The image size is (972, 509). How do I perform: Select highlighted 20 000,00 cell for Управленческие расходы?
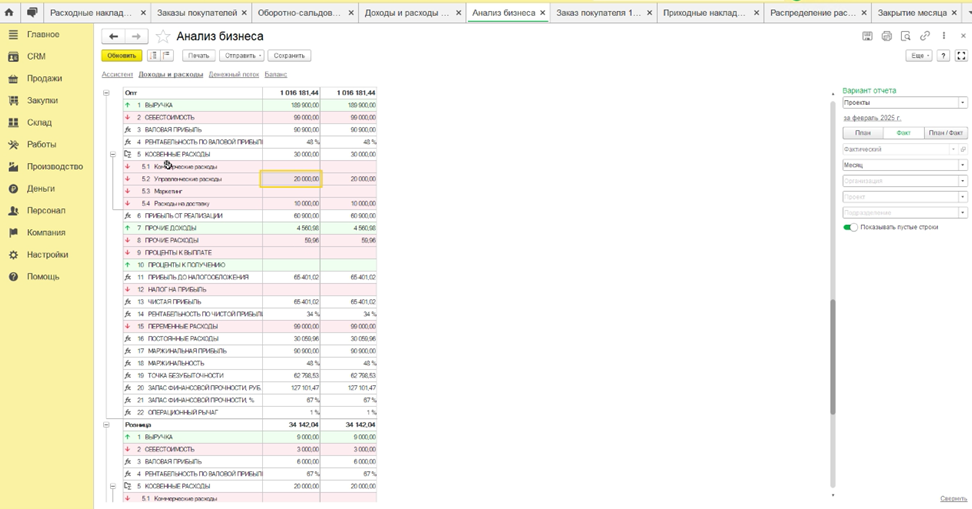291,179
